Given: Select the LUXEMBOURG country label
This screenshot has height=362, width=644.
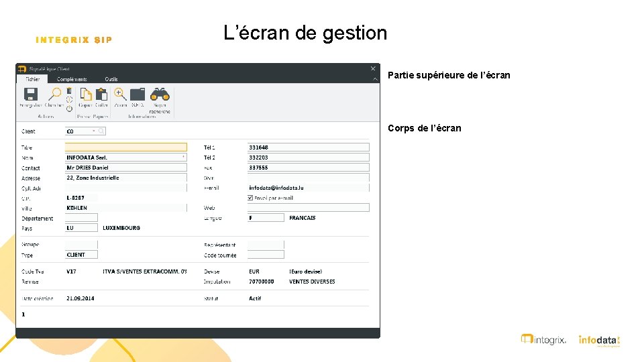Looking at the screenshot, I should pyautogui.click(x=121, y=228).
